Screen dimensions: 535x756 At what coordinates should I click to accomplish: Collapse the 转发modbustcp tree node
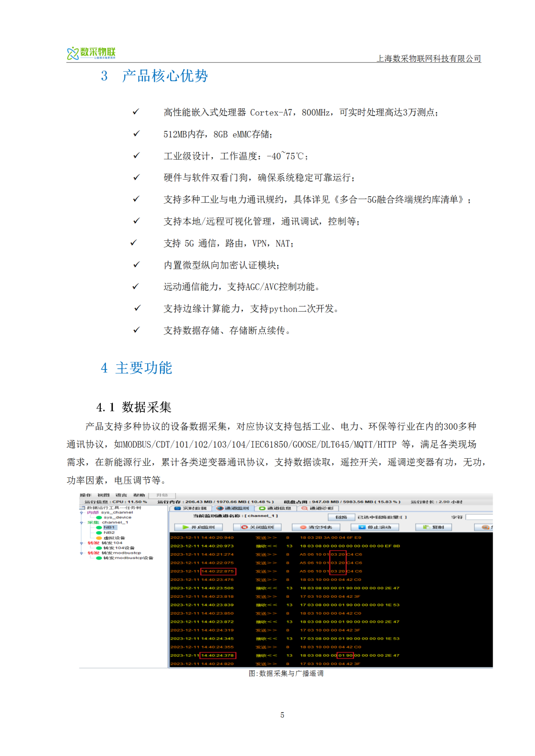[82, 553]
